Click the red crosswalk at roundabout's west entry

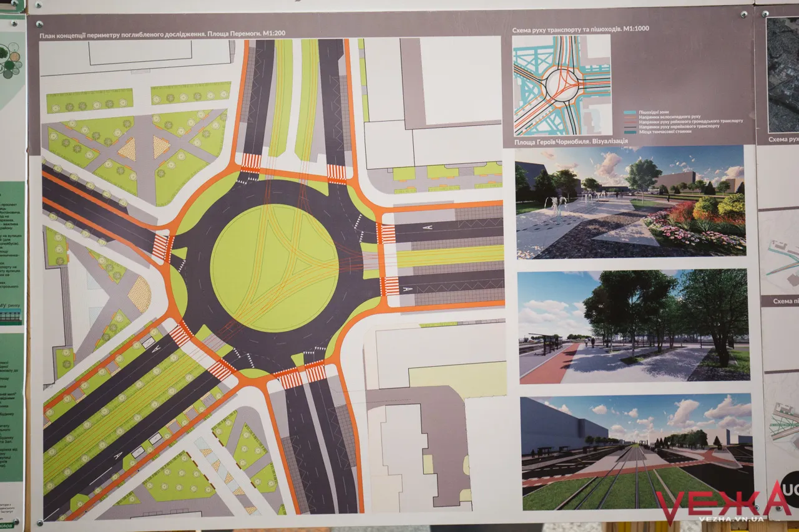pyautogui.click(x=161, y=246)
